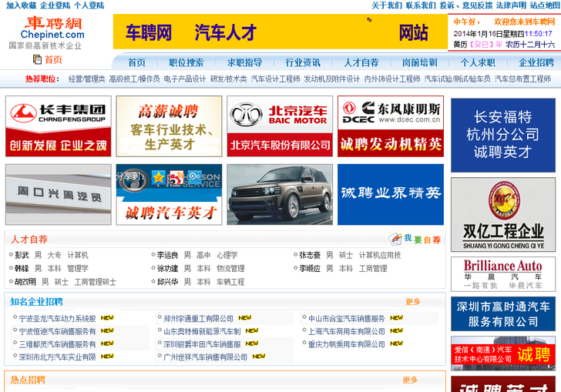Open 法律声明 link
Viewport: 561px width, 392px height.
tap(511, 5)
